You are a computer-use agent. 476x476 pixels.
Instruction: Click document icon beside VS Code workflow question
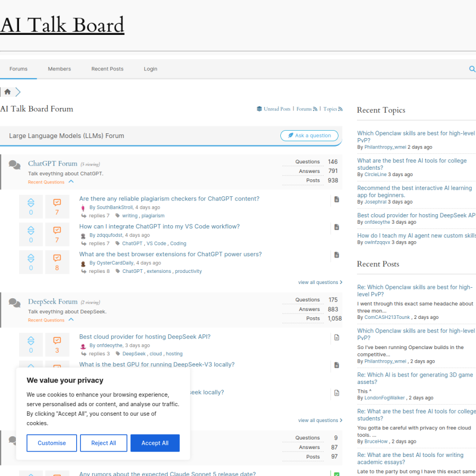coord(337,227)
